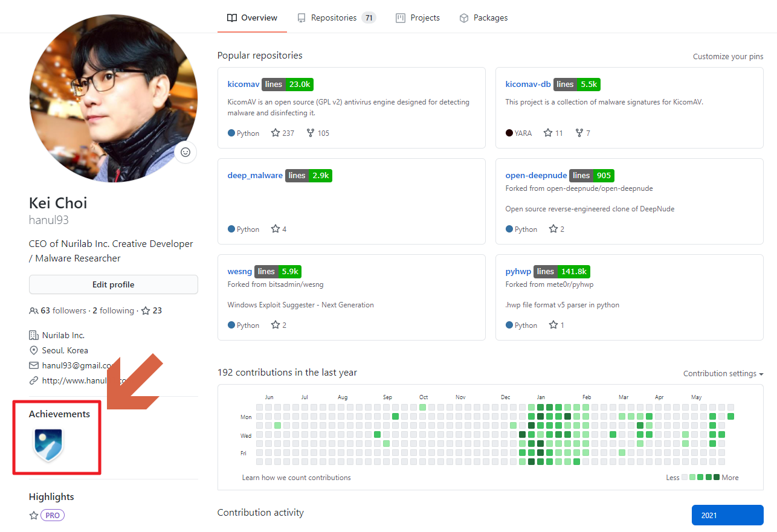This screenshot has width=777, height=532.
Task: Click the star icon on pyhwp repository
Action: [x=553, y=325]
